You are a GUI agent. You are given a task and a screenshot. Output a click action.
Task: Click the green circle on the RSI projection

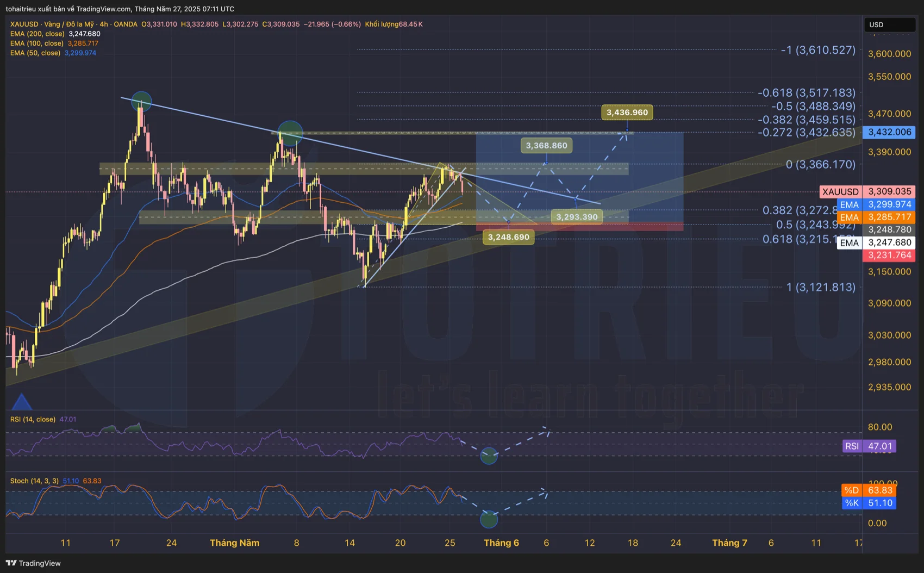click(489, 456)
